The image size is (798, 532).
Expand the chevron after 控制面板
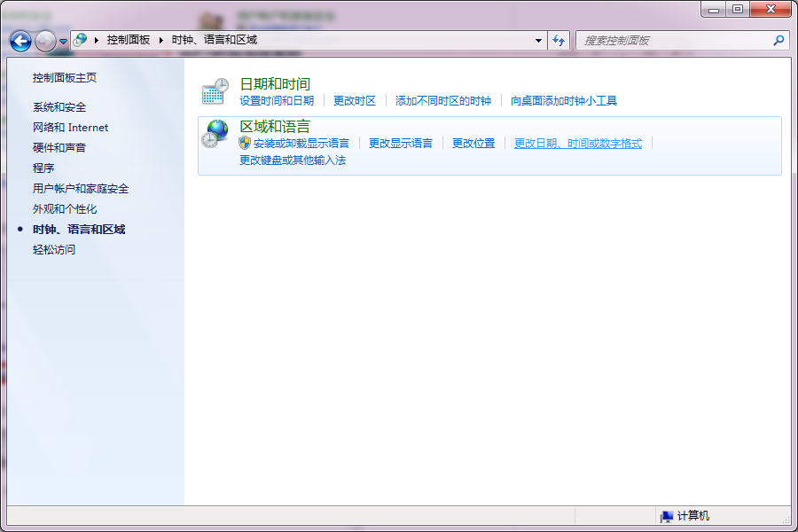[x=162, y=40]
